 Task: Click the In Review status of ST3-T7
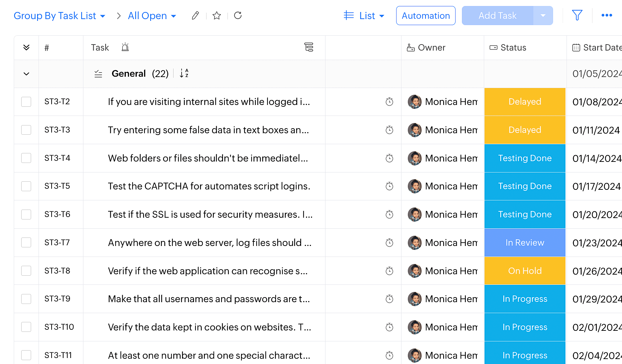click(524, 243)
